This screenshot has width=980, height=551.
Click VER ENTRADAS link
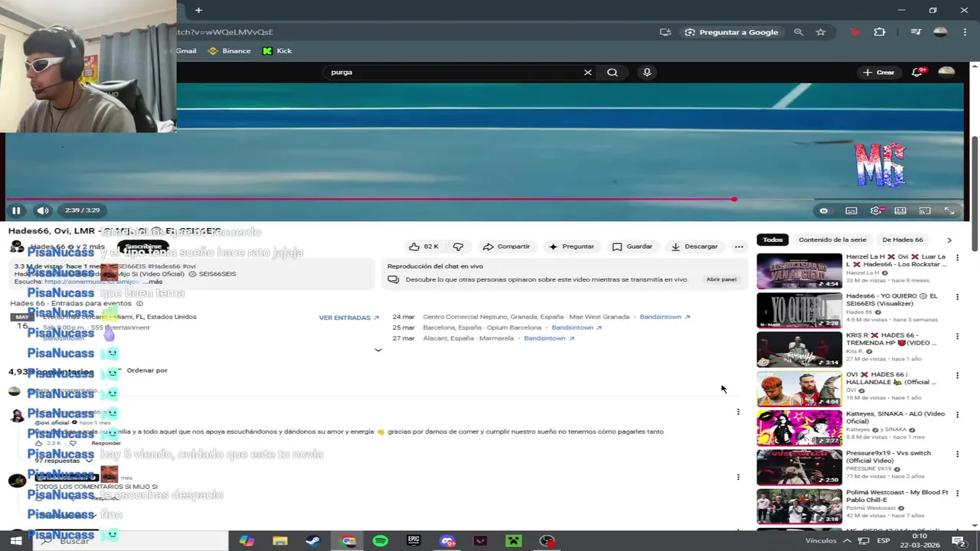[349, 318]
